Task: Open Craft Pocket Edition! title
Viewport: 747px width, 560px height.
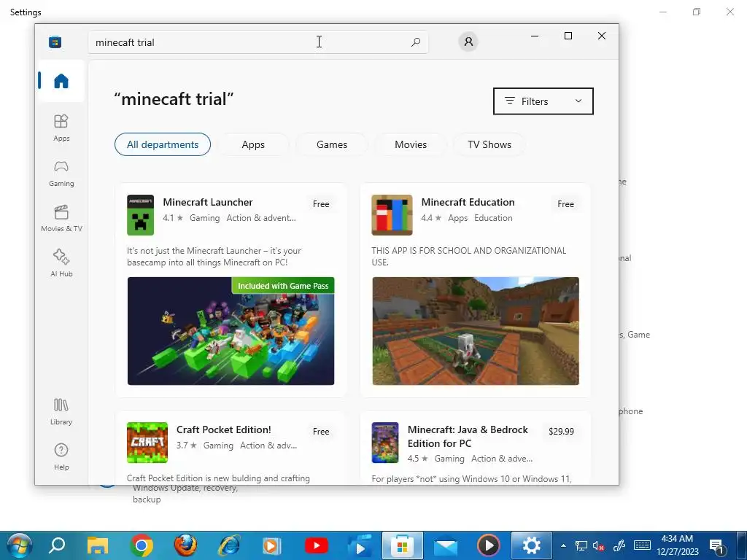Action: (223, 429)
